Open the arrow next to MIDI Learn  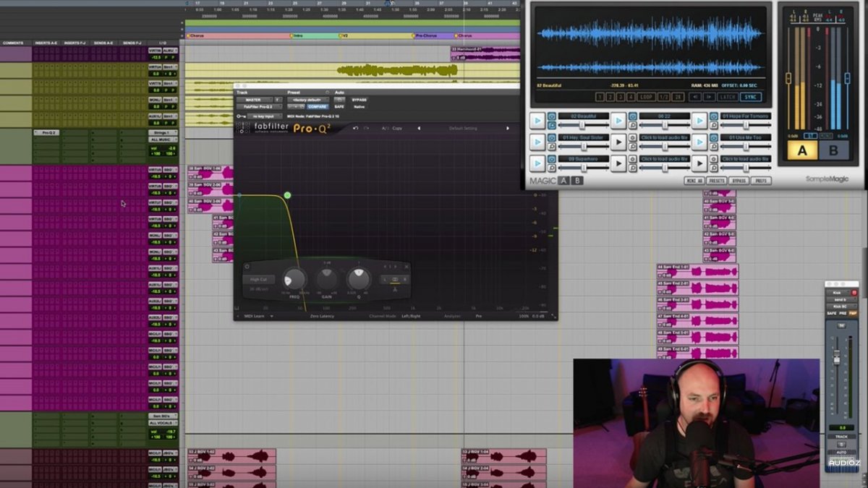(272, 316)
